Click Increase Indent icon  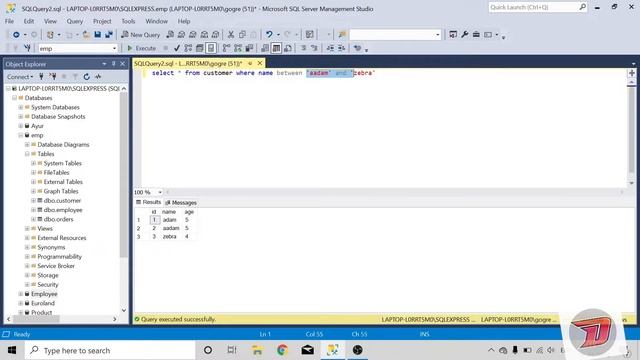tap(342, 48)
